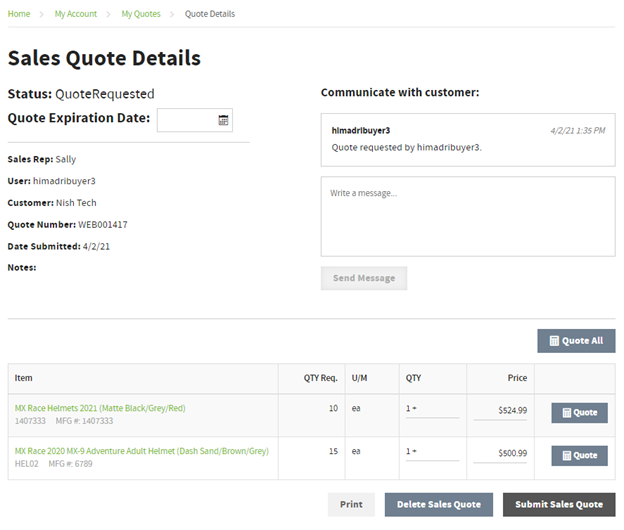The height and width of the screenshot is (530, 624).
Task: Click the Print button
Action: point(351,505)
